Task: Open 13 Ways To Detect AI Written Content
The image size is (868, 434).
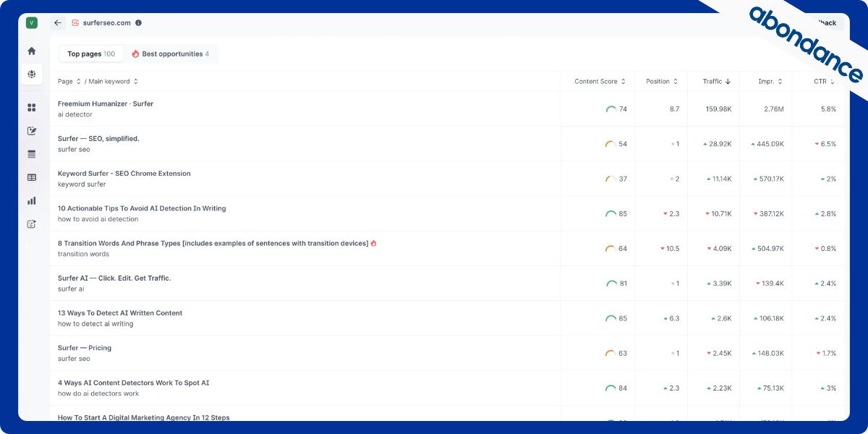Action: [x=120, y=313]
